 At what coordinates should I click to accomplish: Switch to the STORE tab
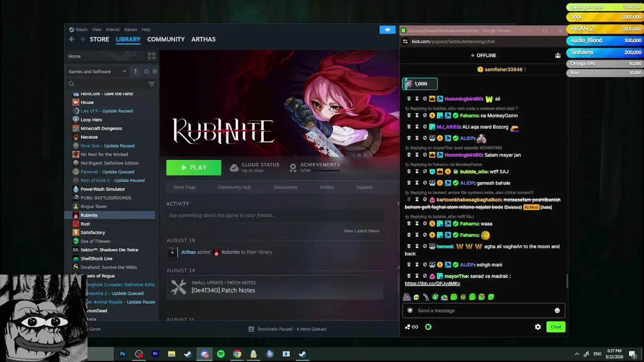tap(99, 39)
